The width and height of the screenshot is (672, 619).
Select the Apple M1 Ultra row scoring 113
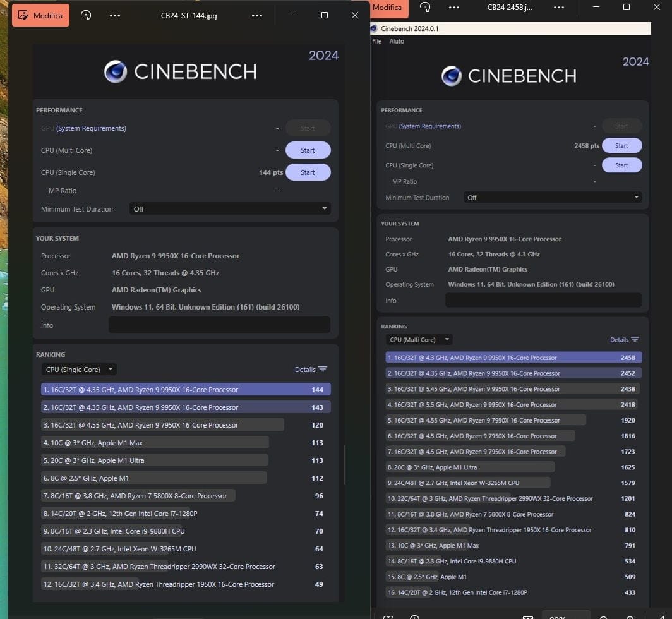(x=186, y=460)
